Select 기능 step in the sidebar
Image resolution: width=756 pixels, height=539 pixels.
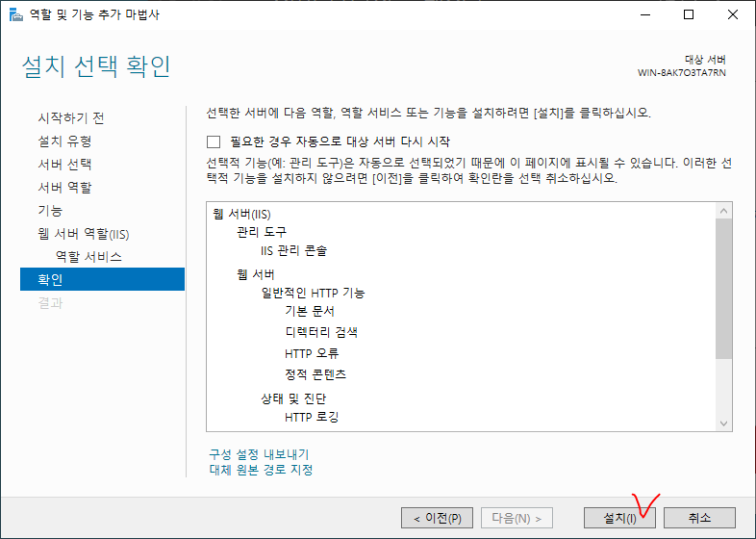50,211
